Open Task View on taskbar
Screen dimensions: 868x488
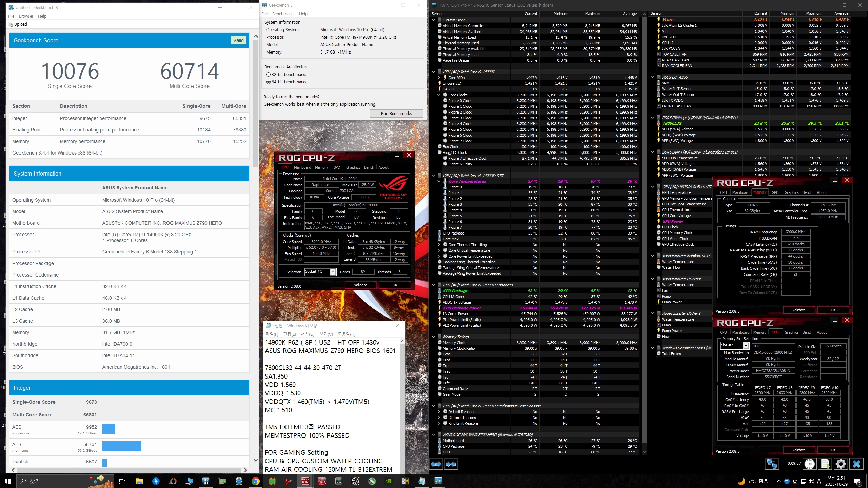pyautogui.click(x=122, y=481)
